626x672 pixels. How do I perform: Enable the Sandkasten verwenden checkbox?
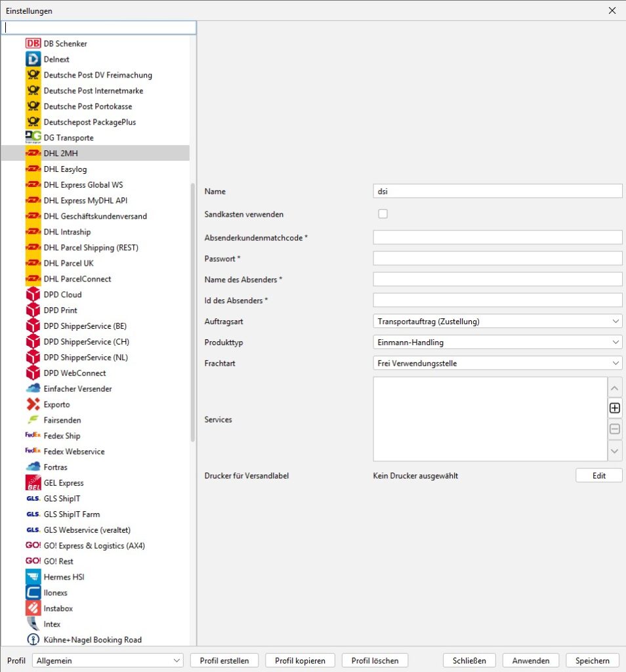(383, 214)
